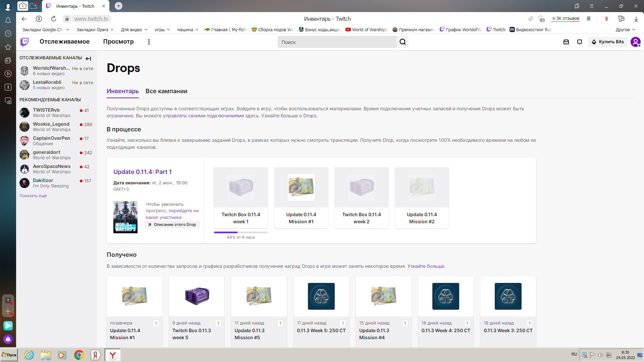Open Update 0.11.4: Part 1 campaign link

(x=143, y=172)
